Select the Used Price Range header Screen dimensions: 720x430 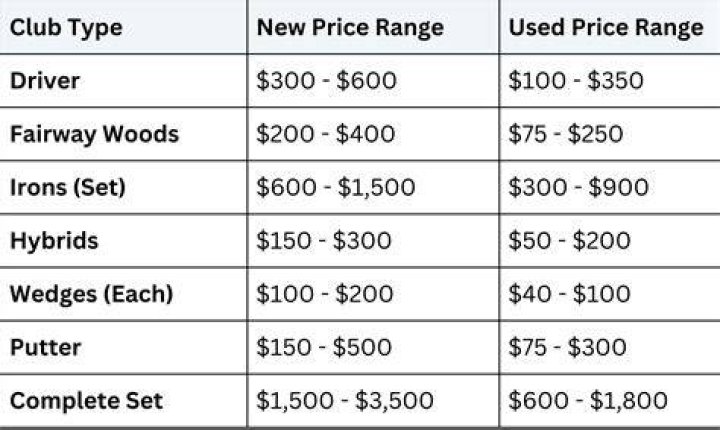(x=606, y=28)
